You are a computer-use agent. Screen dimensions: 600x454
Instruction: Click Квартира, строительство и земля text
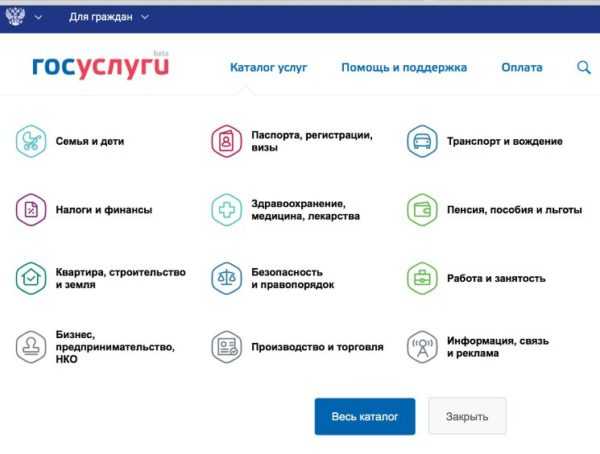121,278
